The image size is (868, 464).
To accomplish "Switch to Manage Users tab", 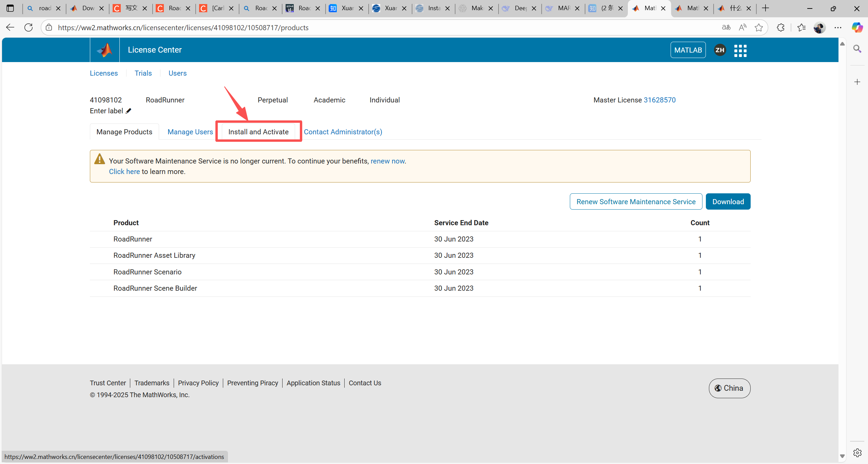I will (x=190, y=132).
